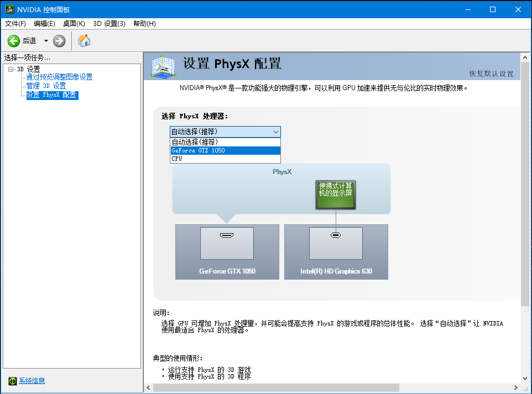This screenshot has height=394, width=532.
Task: Click the HDMI port icon on GeForce card
Action: tap(227, 235)
